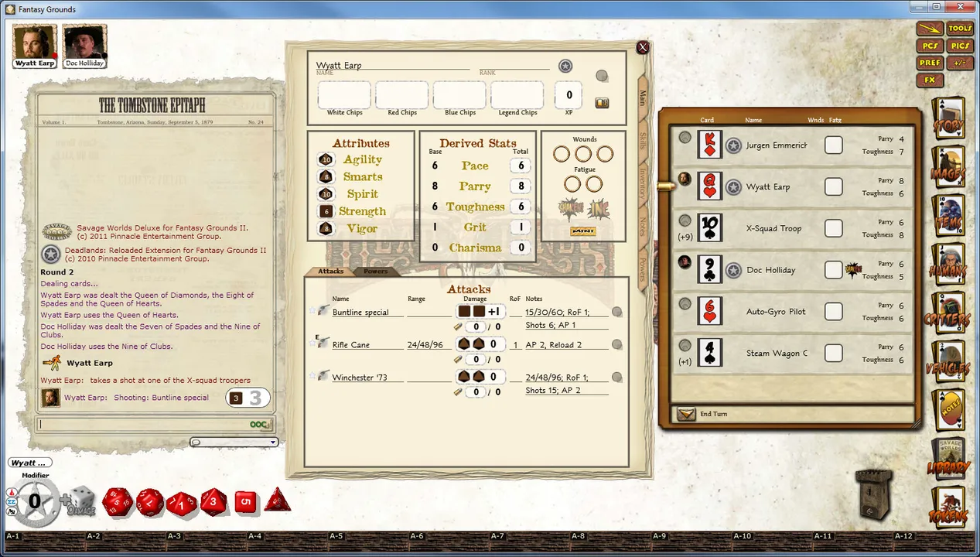980x557 pixels.
Task: Click the dice tower icon
Action: pyautogui.click(x=874, y=494)
